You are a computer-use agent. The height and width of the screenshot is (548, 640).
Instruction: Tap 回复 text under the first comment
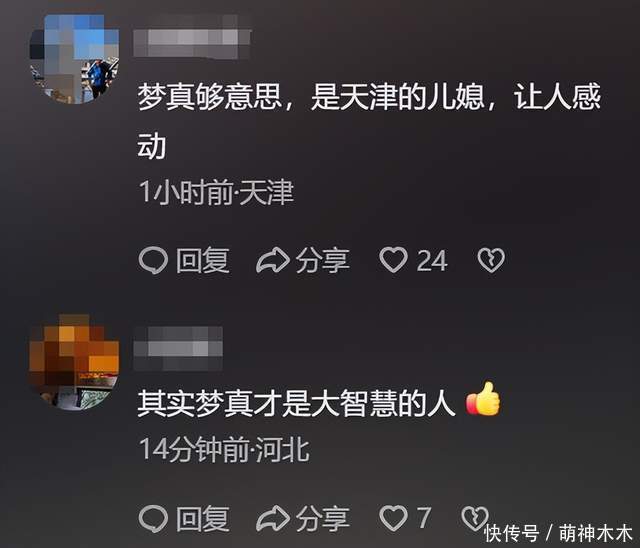[202, 260]
